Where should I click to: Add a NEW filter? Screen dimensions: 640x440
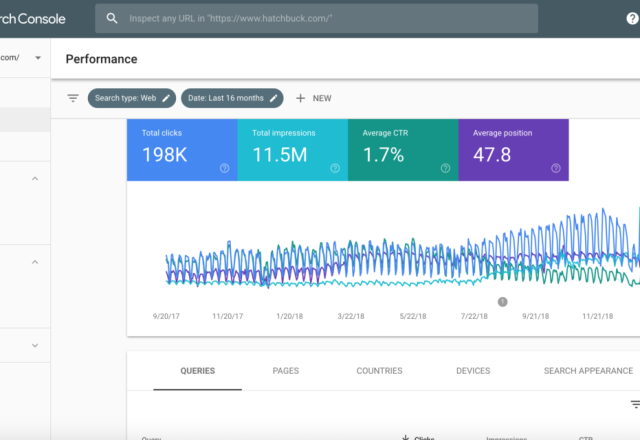click(x=313, y=98)
